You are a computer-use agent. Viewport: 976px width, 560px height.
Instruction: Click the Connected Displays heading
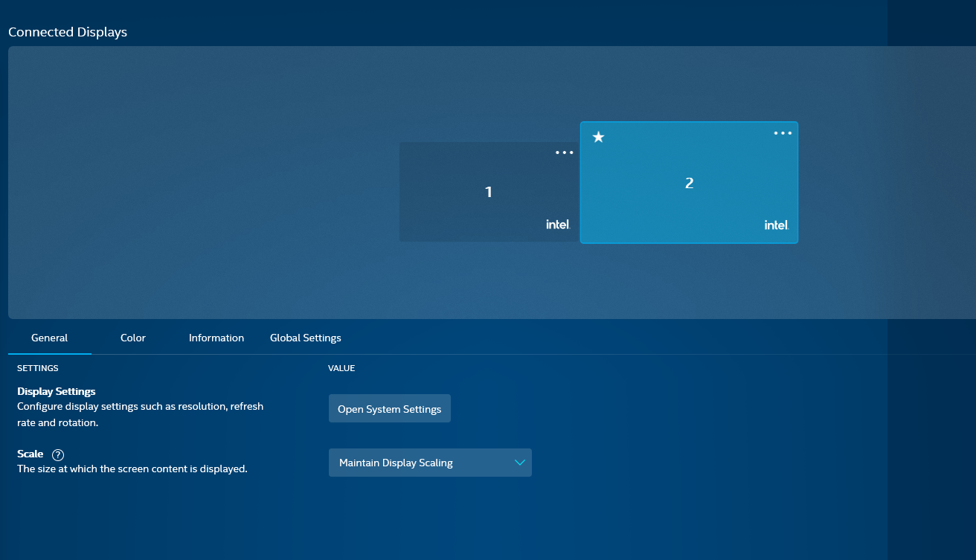68,32
